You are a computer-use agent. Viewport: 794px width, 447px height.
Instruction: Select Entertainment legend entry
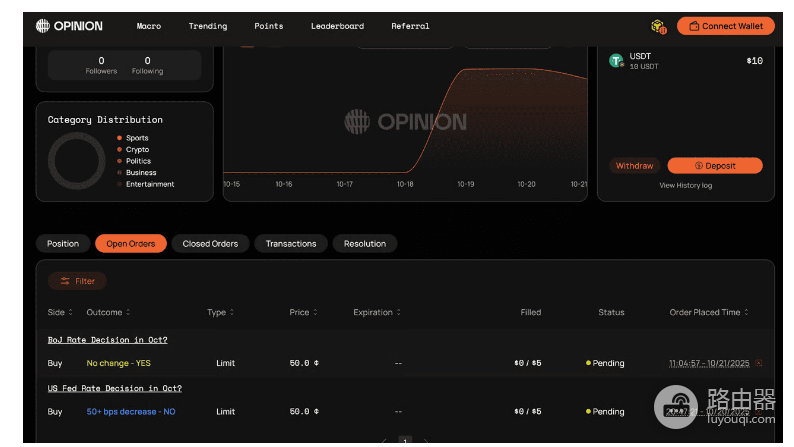[146, 184]
